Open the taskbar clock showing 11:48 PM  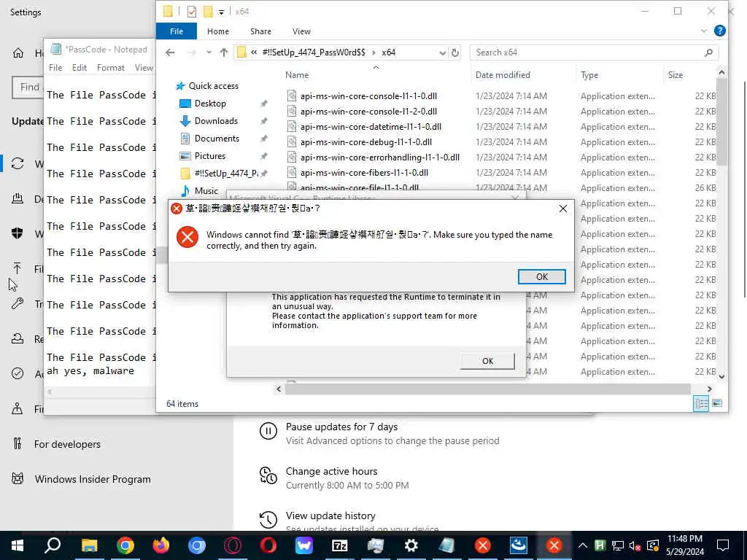click(x=684, y=545)
